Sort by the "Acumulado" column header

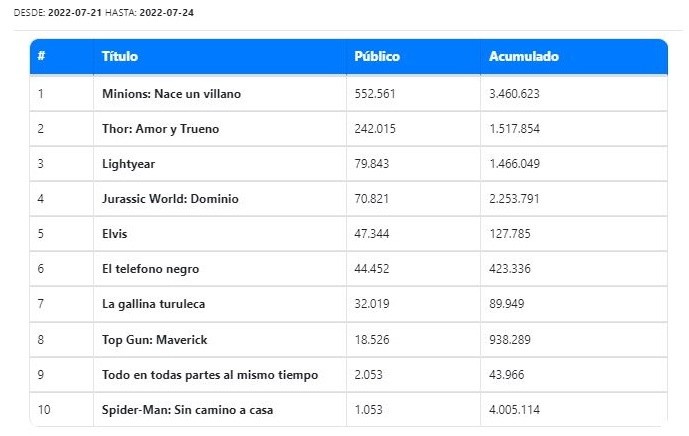click(524, 57)
